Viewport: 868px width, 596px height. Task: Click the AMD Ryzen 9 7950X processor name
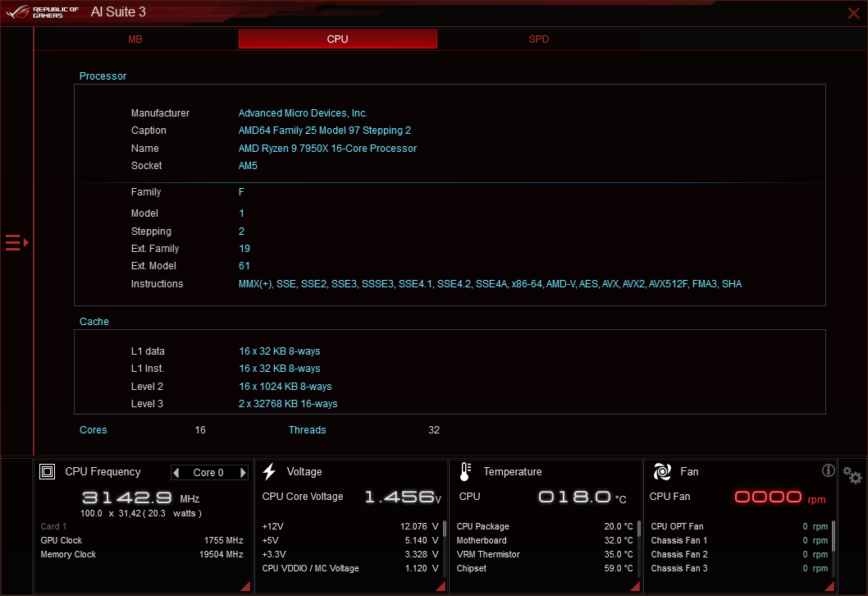(327, 148)
